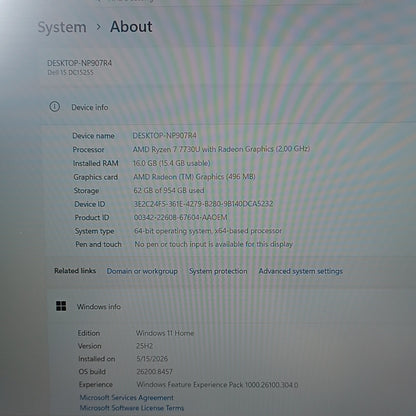Click the Experience label
This screenshot has height=416, width=416.
pos(96,385)
